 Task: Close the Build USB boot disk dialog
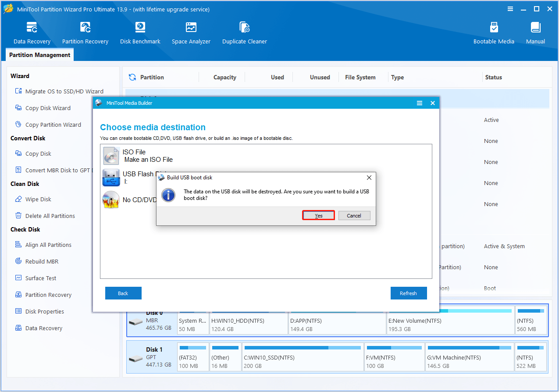click(x=369, y=178)
